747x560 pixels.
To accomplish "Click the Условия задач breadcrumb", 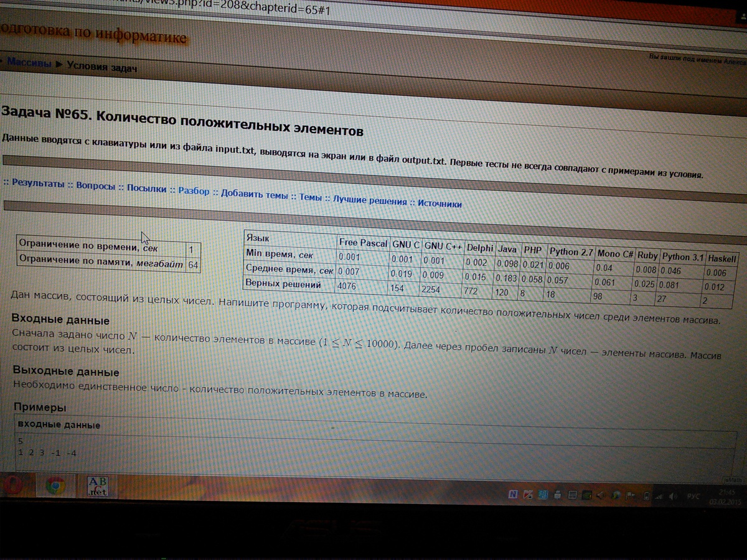I will (x=101, y=67).
